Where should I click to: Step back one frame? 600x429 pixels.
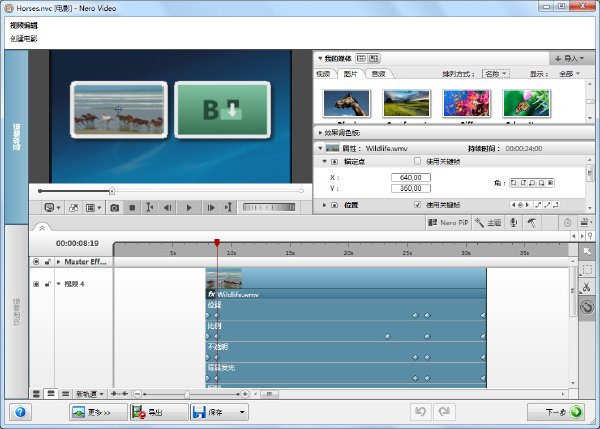click(x=168, y=207)
